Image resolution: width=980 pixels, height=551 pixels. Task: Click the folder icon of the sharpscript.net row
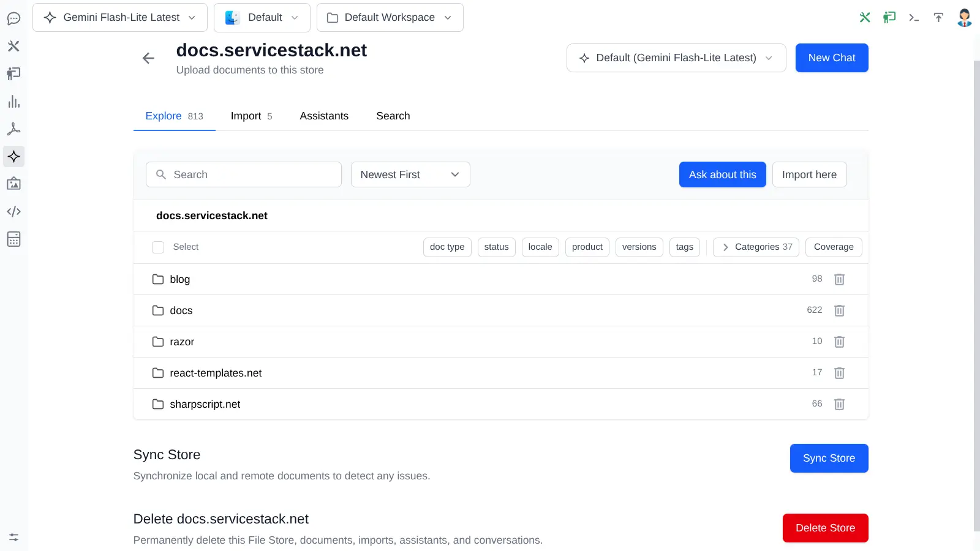tap(158, 404)
